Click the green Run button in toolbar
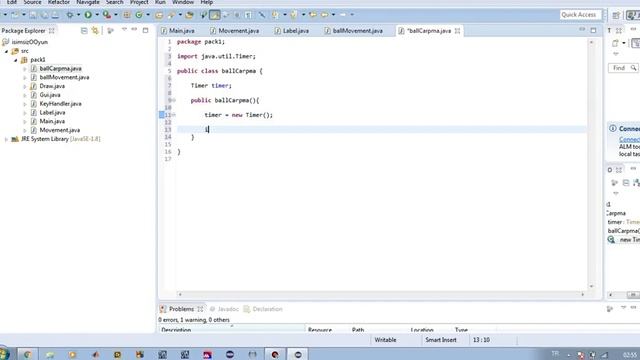Image resolution: width=640 pixels, height=360 pixels. tap(88, 15)
